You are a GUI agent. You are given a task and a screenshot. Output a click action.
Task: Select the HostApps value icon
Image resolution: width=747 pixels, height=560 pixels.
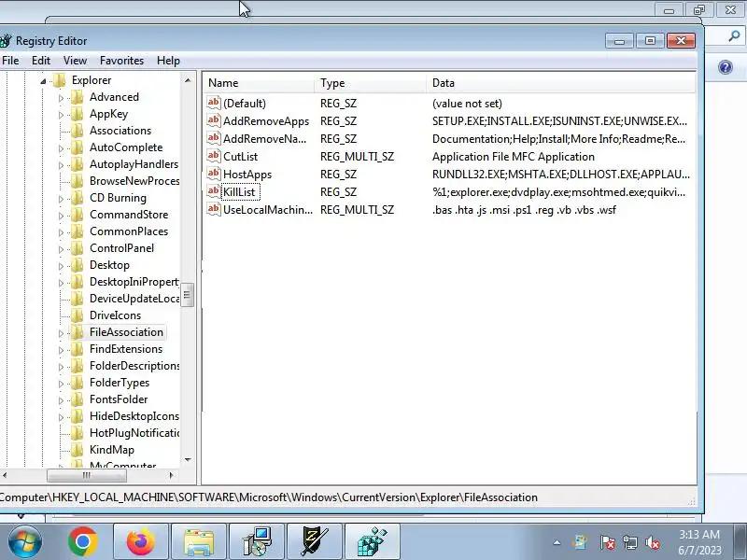click(214, 174)
